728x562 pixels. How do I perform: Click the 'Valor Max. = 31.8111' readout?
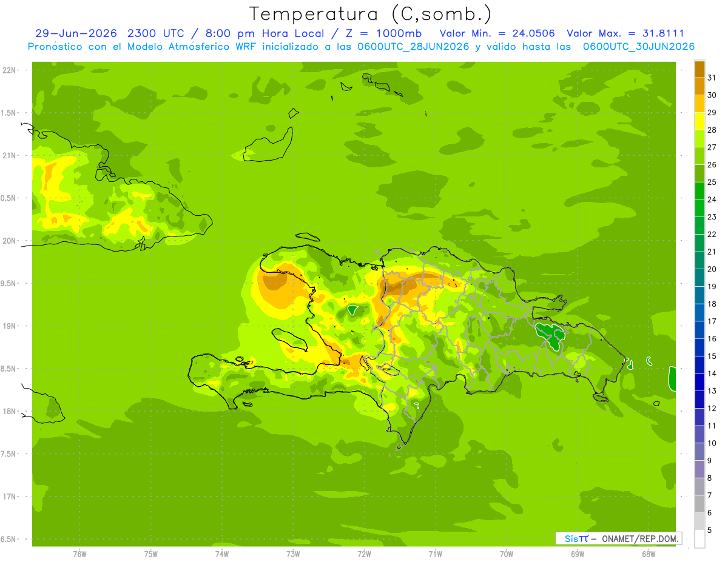pos(625,33)
